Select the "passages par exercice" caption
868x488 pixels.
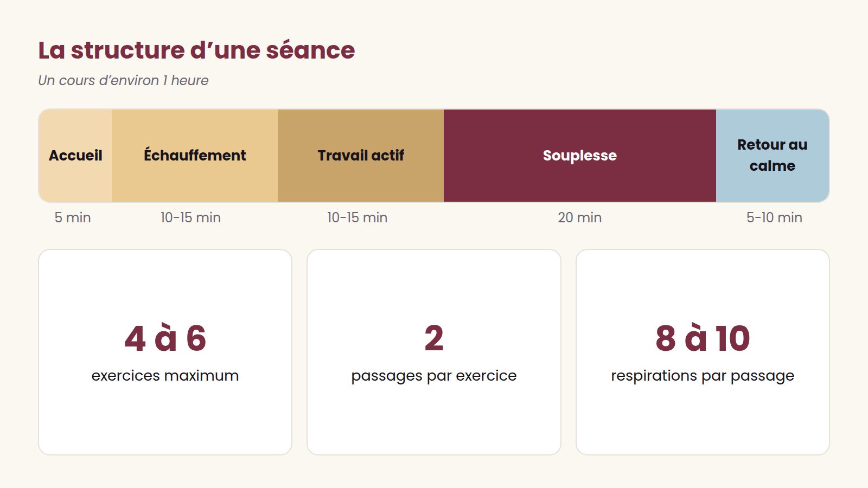tap(434, 376)
